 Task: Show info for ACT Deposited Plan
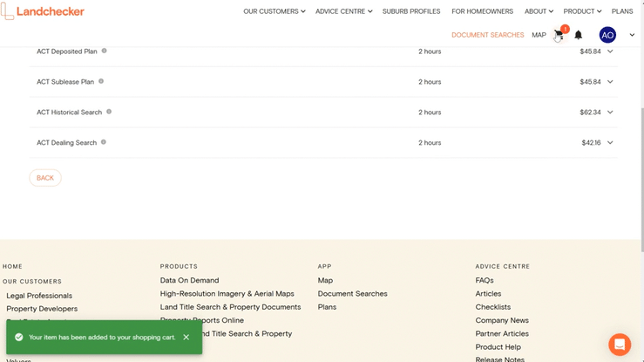[104, 51]
